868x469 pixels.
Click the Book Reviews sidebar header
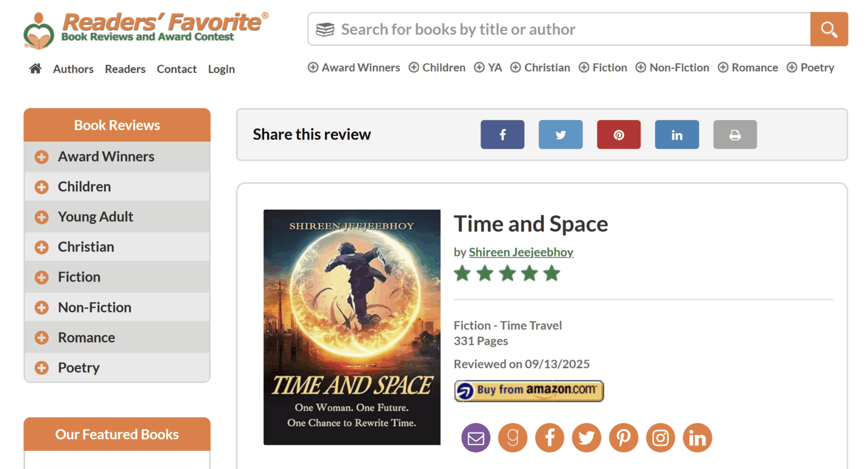117,125
